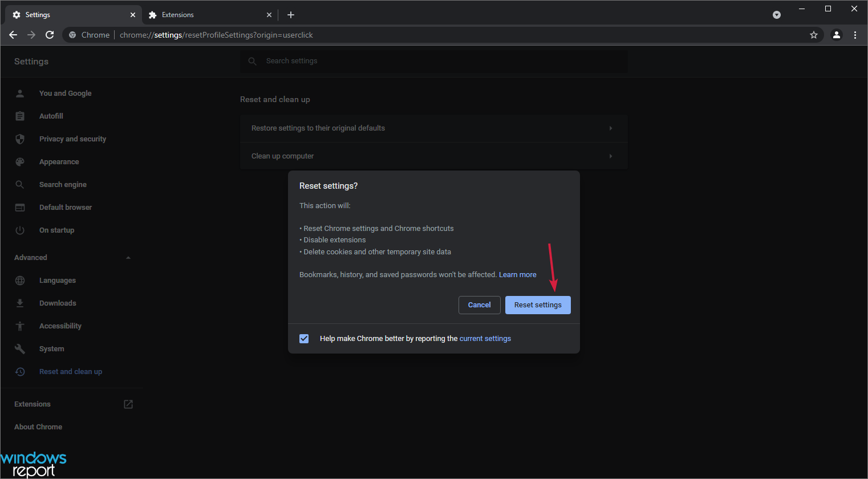Focus the Search settings field
Image resolution: width=868 pixels, height=479 pixels.
coord(433,61)
